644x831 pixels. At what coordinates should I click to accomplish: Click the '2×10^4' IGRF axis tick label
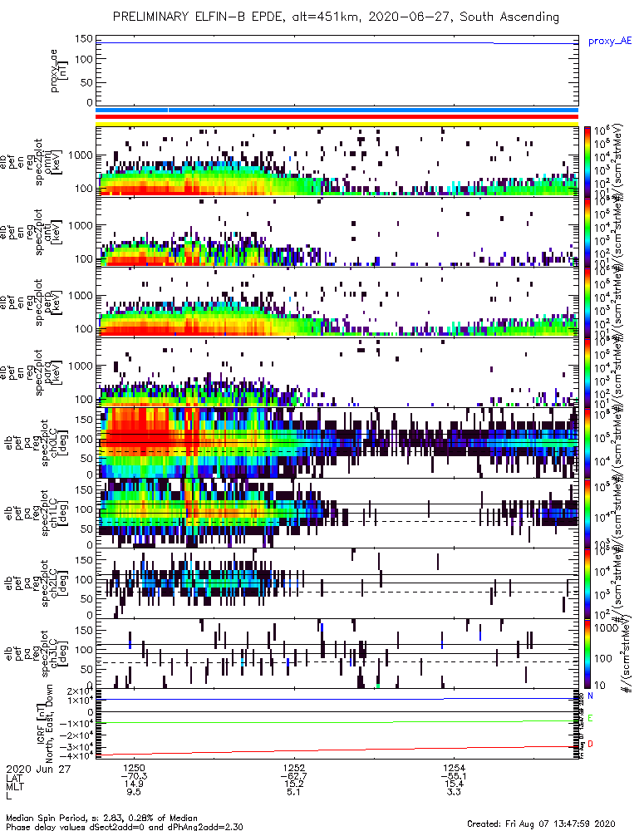(81, 691)
